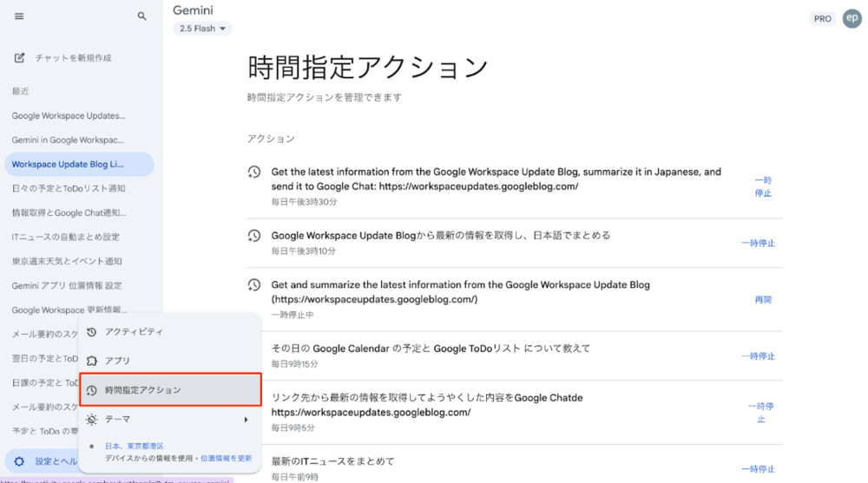Click the 時間指定アクション page heading
This screenshot has width=868, height=483.
click(x=367, y=68)
